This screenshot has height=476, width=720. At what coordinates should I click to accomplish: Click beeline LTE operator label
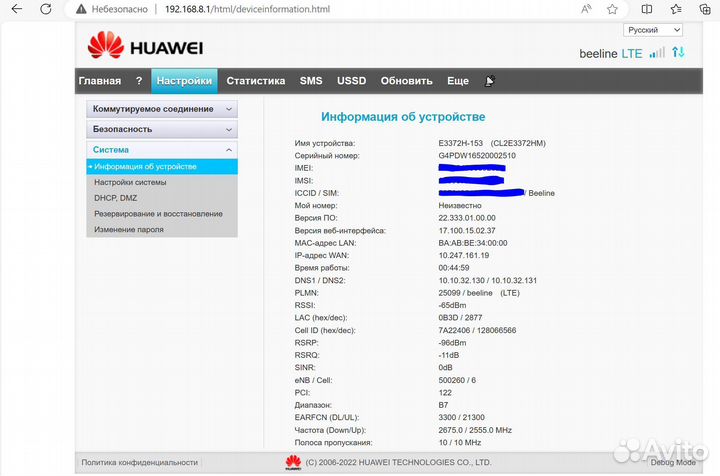coord(611,54)
